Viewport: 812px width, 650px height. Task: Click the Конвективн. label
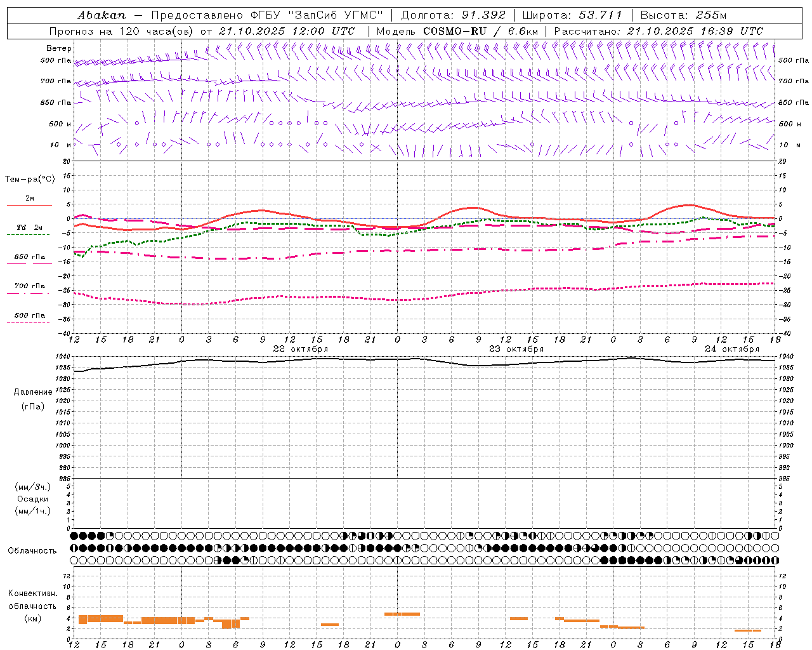tap(33, 594)
